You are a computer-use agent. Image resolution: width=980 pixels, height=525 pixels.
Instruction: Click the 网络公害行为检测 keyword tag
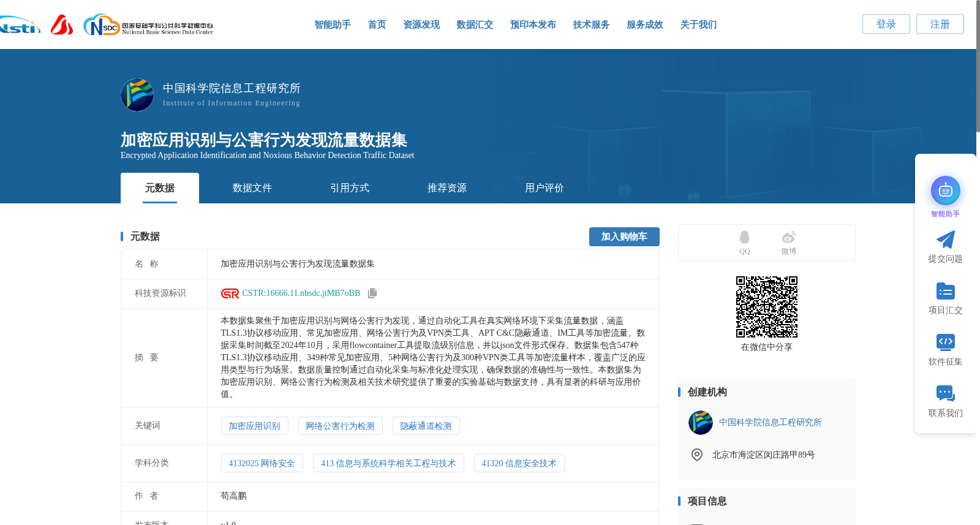coord(340,426)
